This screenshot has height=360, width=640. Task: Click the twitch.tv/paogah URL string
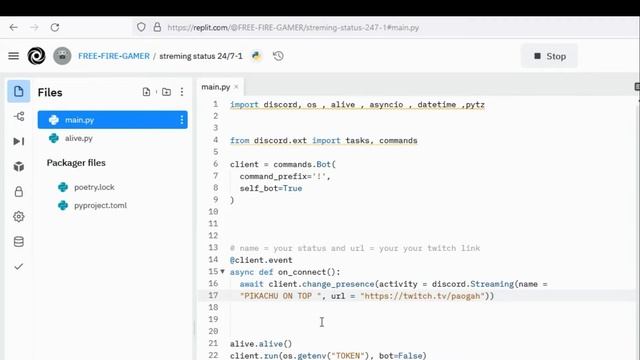(x=422, y=296)
